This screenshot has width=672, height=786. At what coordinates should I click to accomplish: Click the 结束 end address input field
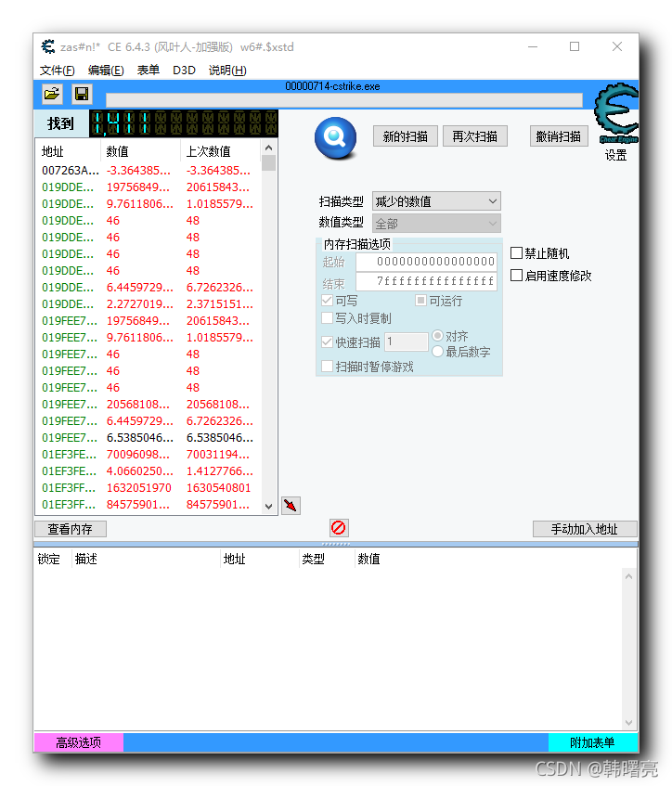pyautogui.click(x=426, y=281)
